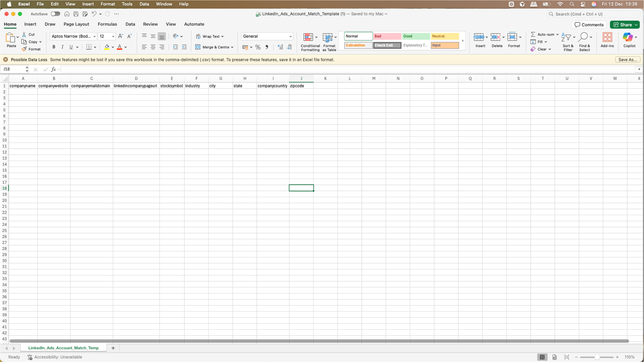The image size is (644, 362).
Task: Open Find & Select
Action: [585, 42]
